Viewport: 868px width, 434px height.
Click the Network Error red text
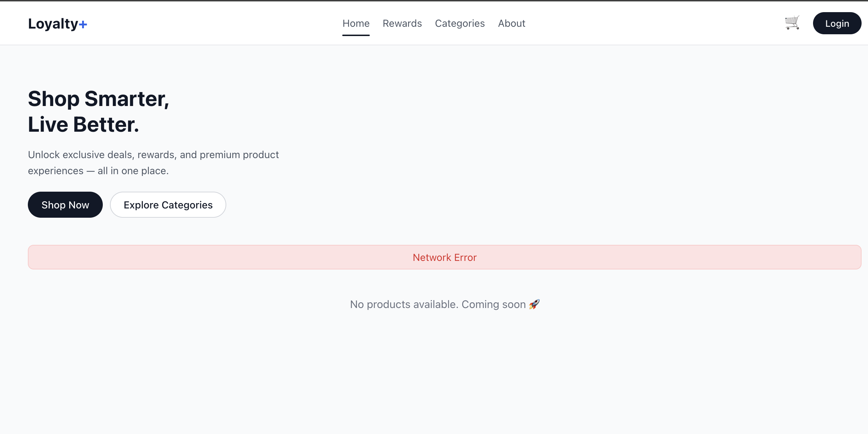point(444,257)
